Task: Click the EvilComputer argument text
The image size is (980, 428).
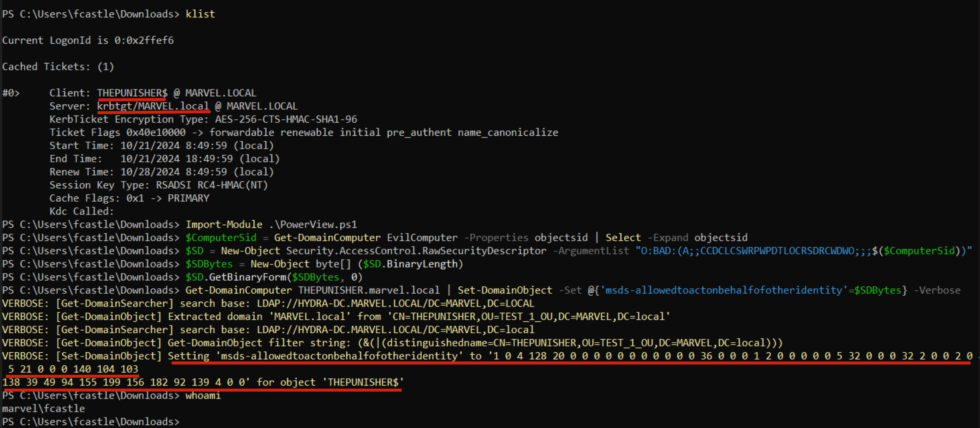Action: coord(422,237)
